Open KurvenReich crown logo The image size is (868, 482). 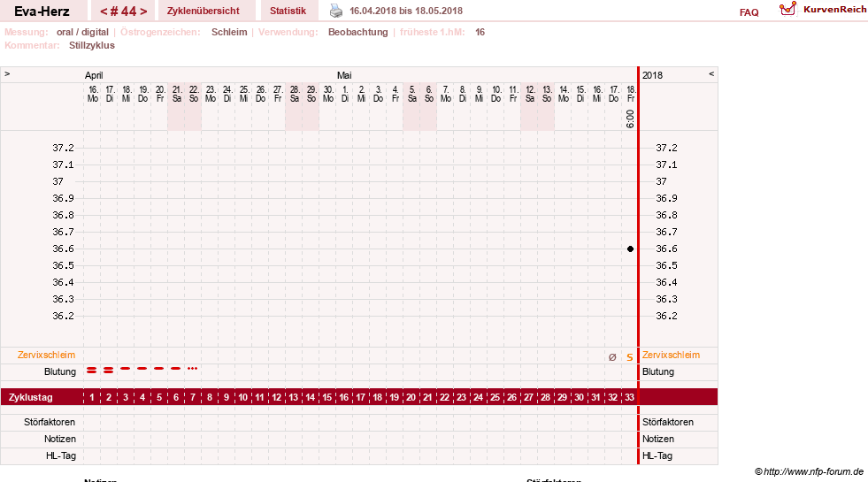click(787, 9)
